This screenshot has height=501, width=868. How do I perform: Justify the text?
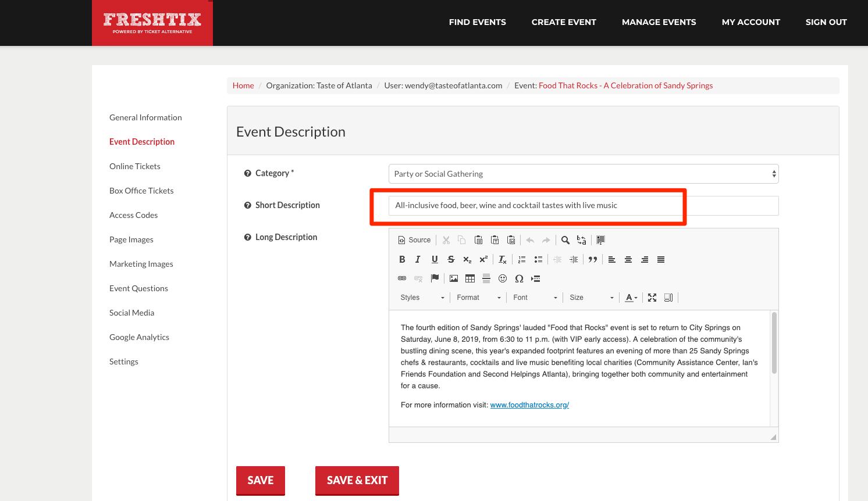point(661,259)
